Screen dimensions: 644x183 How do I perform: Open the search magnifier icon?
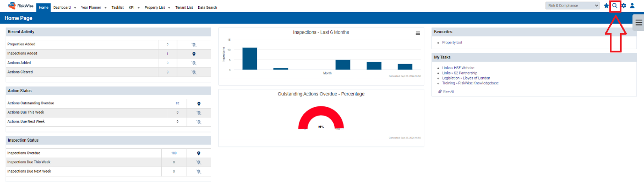tap(615, 6)
